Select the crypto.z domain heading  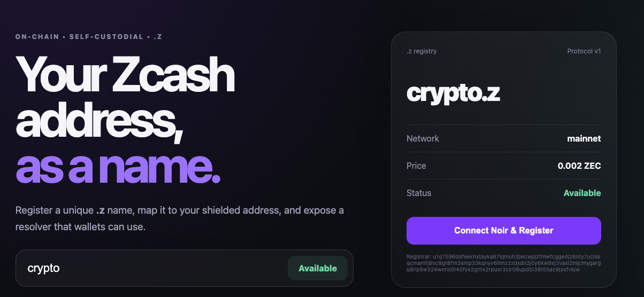[454, 92]
